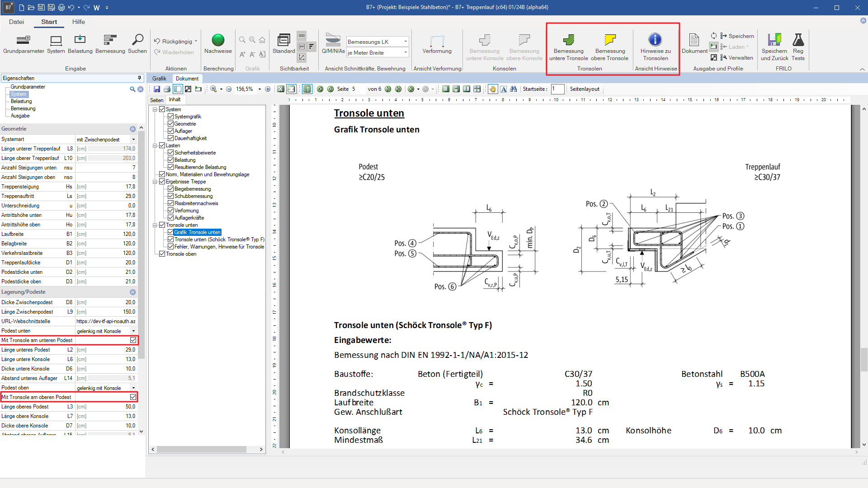Open Seitenlayout settings
Viewport: 868px width, 488px height.
[585, 89]
